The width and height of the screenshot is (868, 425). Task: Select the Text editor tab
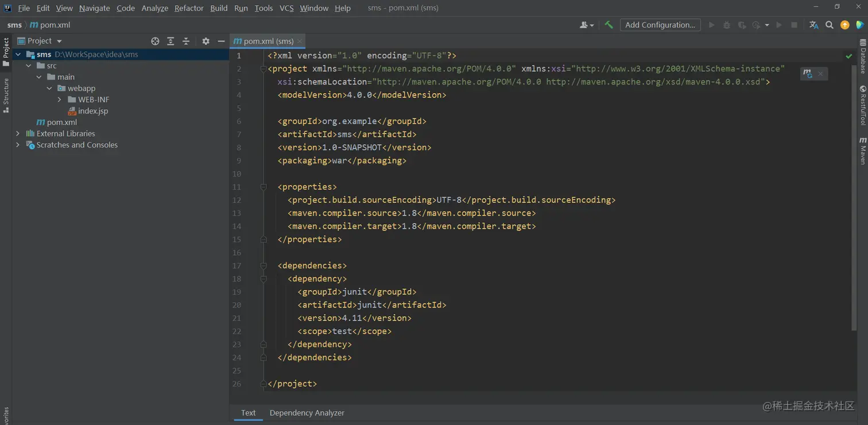249,413
